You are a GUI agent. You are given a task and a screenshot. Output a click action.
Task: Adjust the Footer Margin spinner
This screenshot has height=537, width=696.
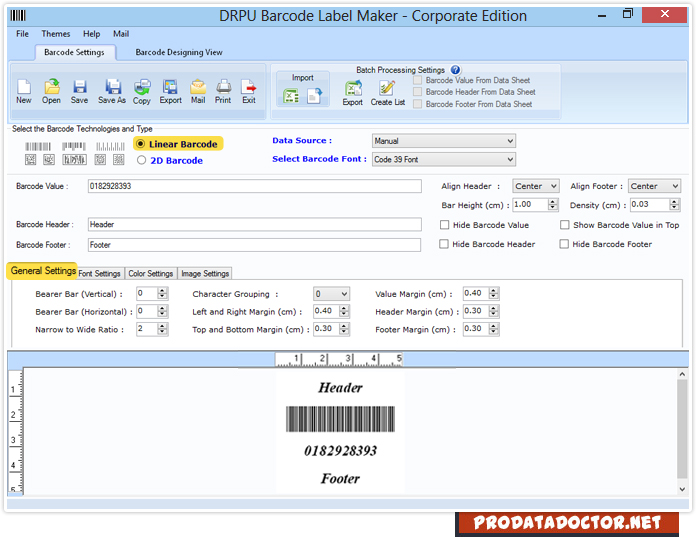tap(494, 329)
